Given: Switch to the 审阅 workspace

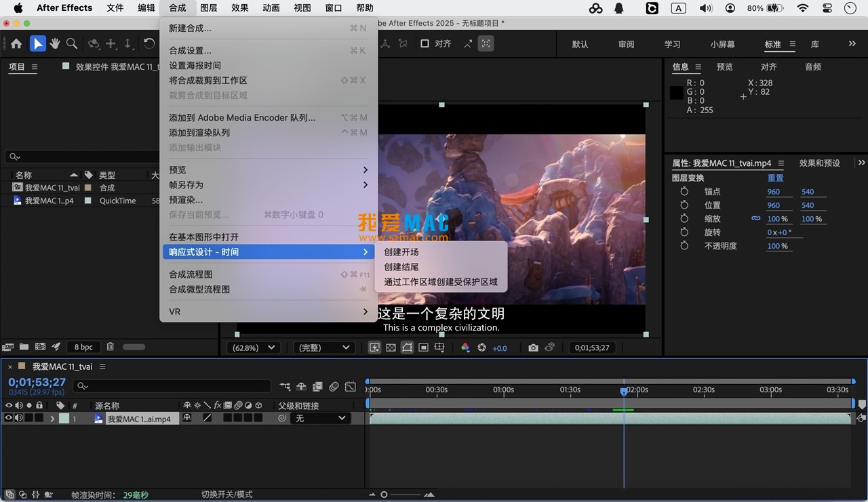Looking at the screenshot, I should (x=626, y=44).
